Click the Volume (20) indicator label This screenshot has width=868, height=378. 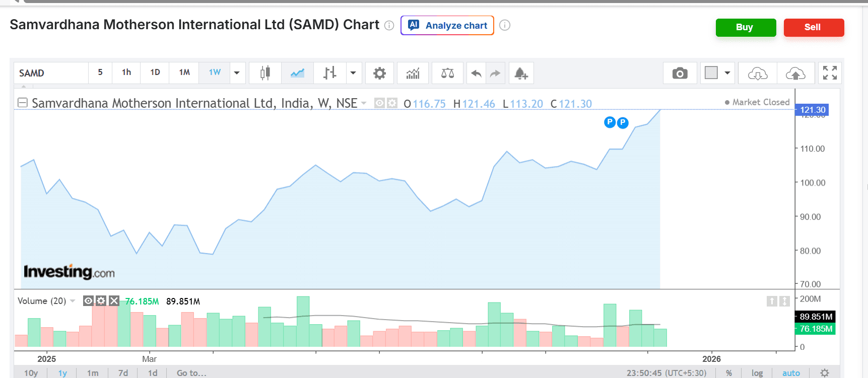click(x=42, y=301)
